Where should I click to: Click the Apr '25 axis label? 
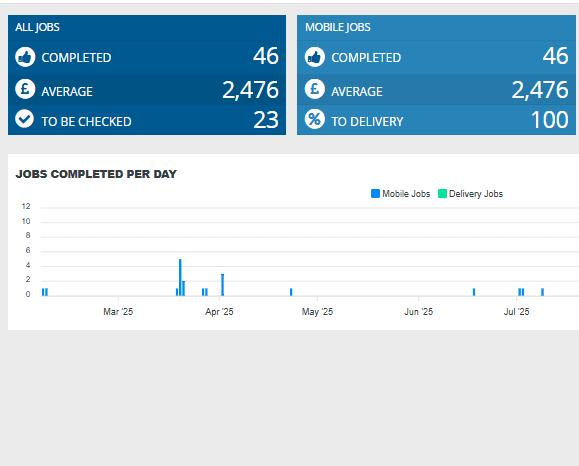[x=219, y=312]
